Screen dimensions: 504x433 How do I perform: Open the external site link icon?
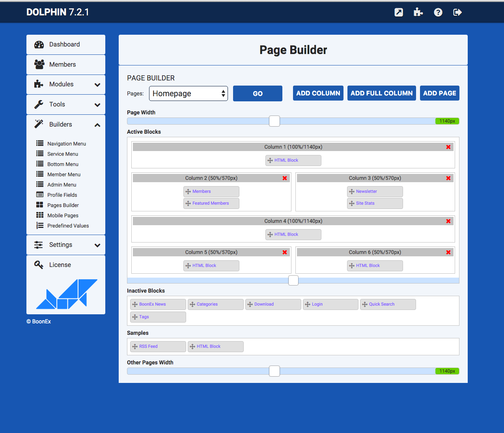399,12
